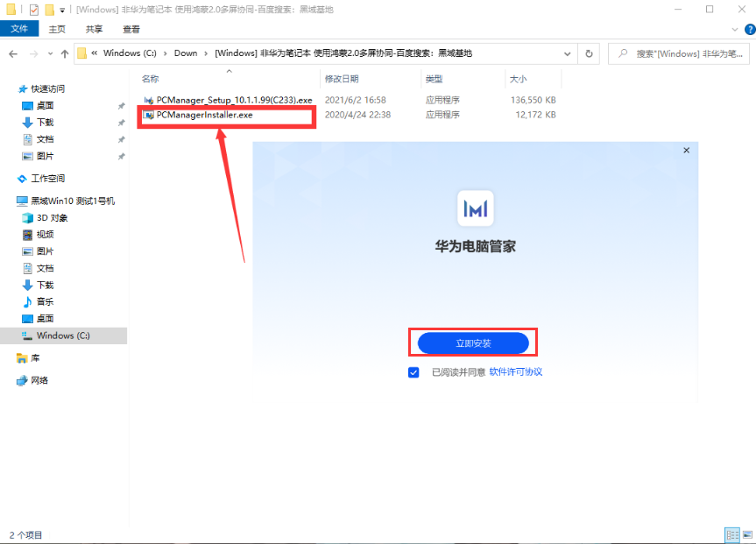Sort by the 类型 column header
This screenshot has width=756, height=544.
[x=434, y=79]
